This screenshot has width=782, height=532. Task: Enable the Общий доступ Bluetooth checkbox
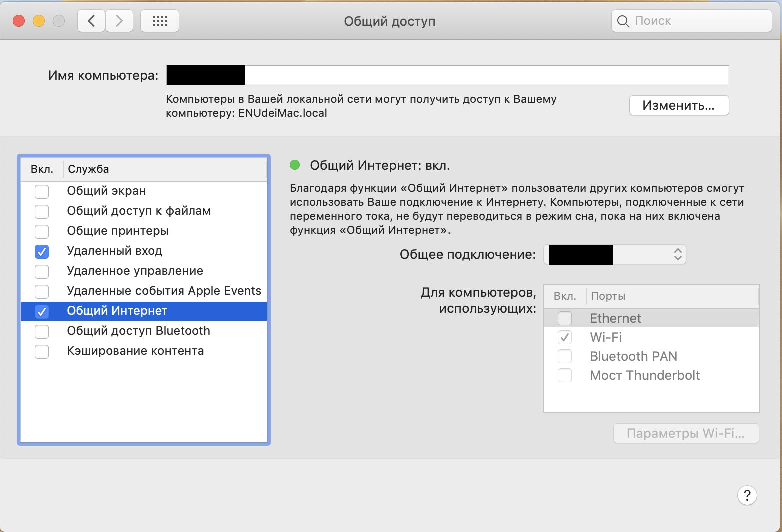(42, 331)
